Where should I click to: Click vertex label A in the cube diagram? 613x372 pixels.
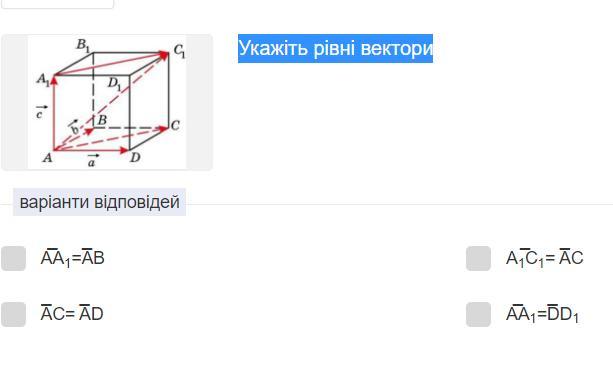coord(47,158)
